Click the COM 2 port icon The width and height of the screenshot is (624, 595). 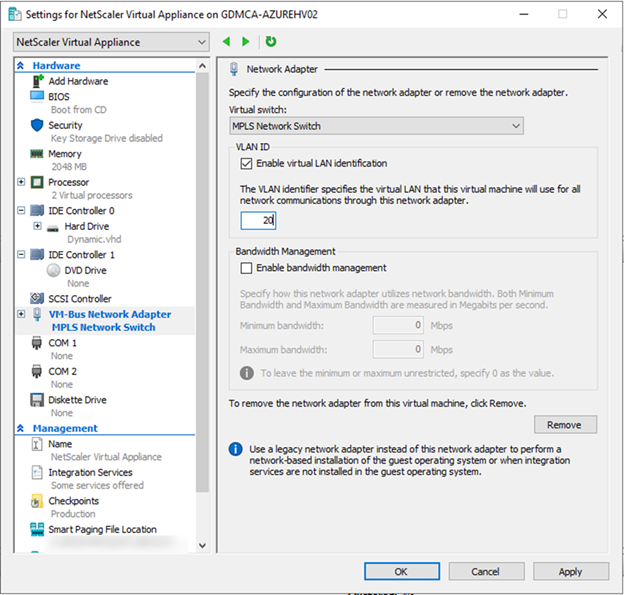pyautogui.click(x=37, y=371)
